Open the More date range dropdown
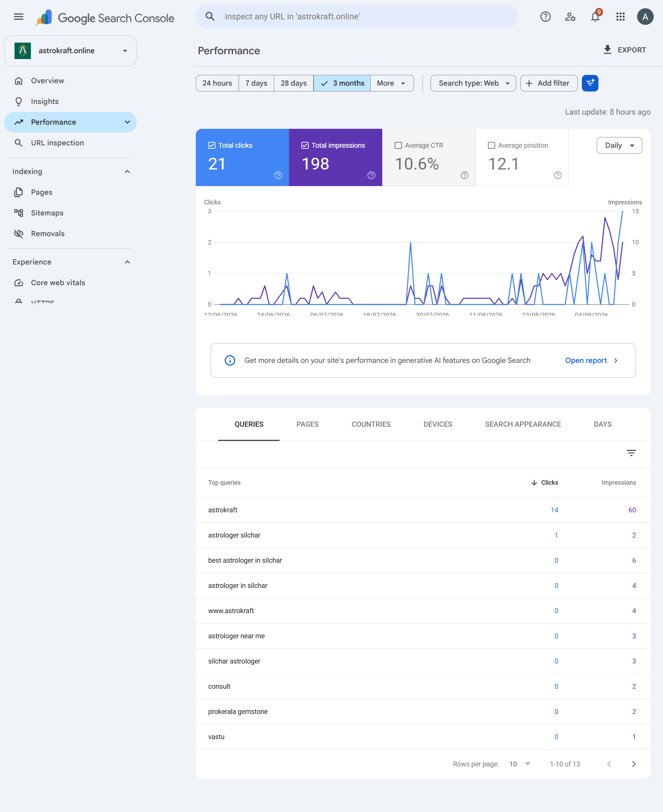Image resolution: width=663 pixels, height=812 pixels. coord(392,83)
